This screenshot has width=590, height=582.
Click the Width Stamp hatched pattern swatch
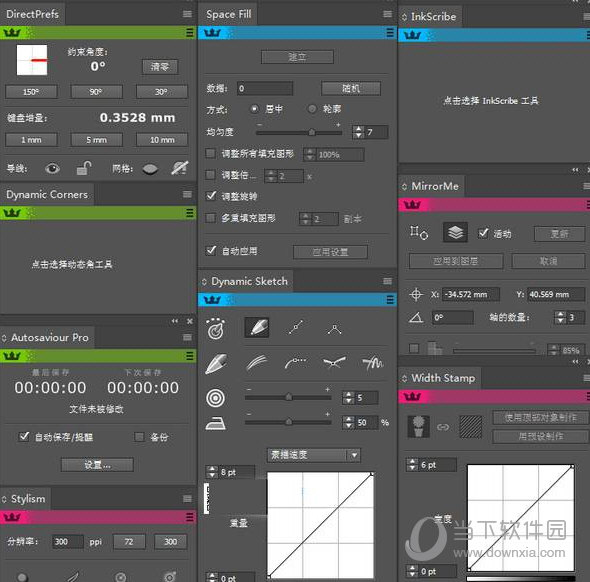[471, 427]
